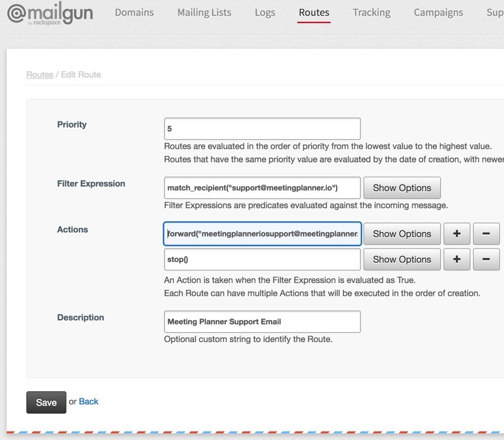Viewport: 504px width, 440px height.
Task: Switch to the Campaigns tab
Action: pos(438,12)
